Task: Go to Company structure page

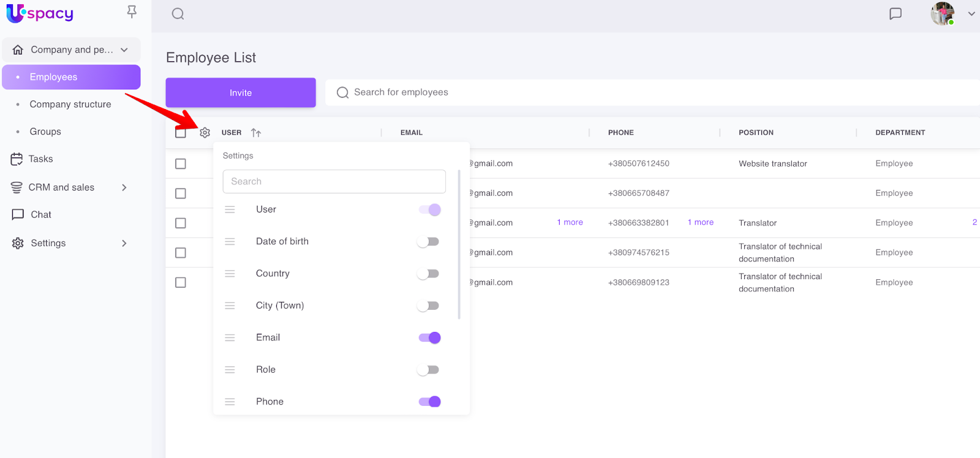Action: point(70,104)
